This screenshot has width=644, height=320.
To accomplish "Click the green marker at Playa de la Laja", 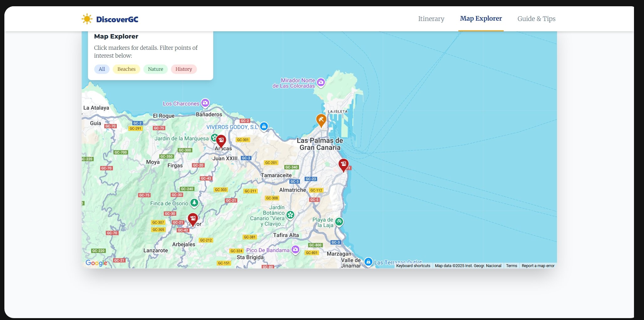I will (338, 222).
